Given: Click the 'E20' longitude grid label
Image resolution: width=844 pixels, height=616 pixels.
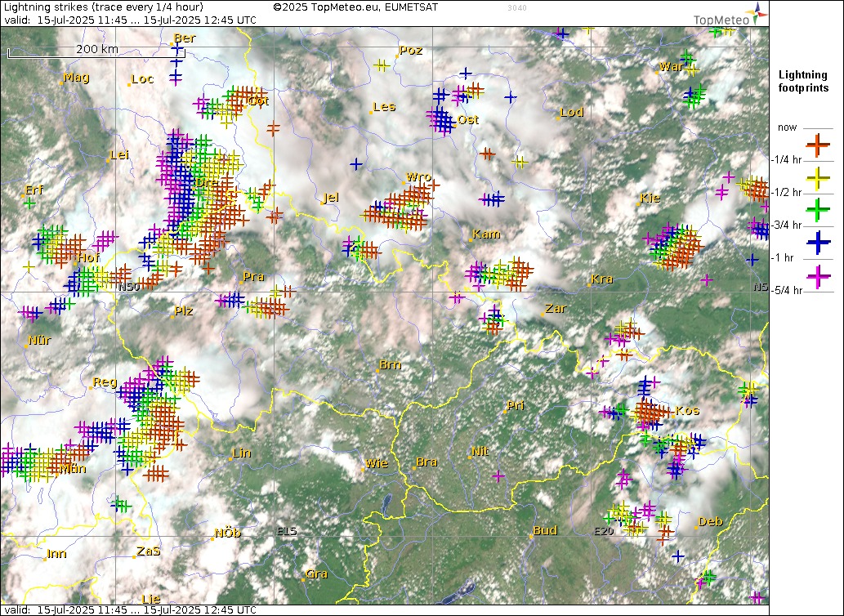Looking at the screenshot, I should click(604, 531).
